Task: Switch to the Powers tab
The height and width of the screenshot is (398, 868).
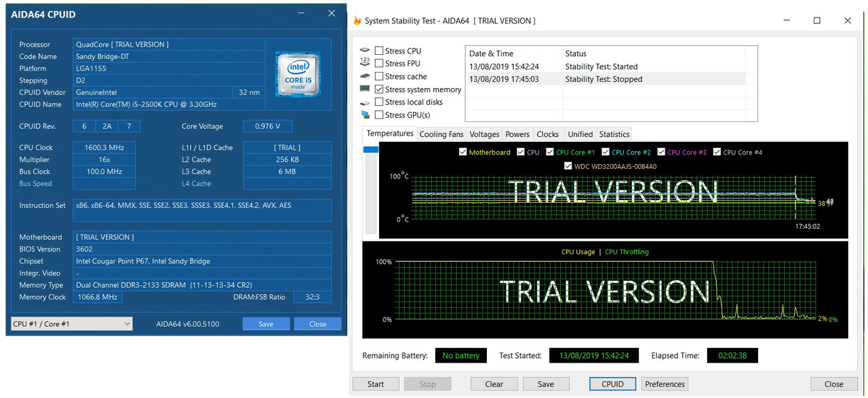Action: 517,134
